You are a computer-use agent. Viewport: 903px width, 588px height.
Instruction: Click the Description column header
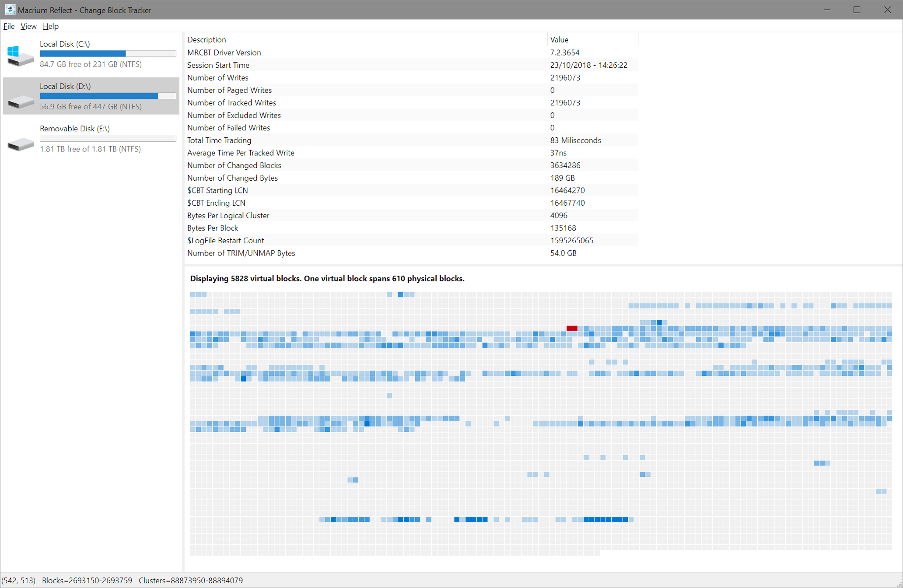tap(206, 39)
